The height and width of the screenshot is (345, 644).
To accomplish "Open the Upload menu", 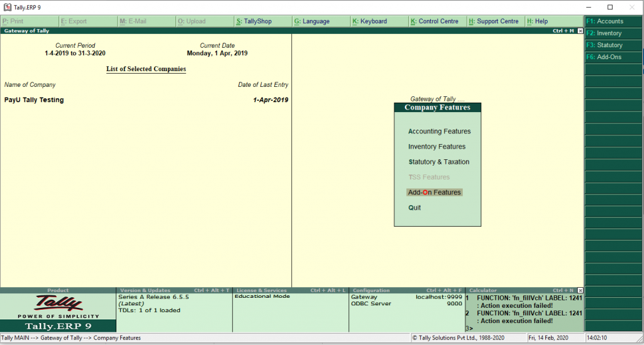I will (x=204, y=21).
